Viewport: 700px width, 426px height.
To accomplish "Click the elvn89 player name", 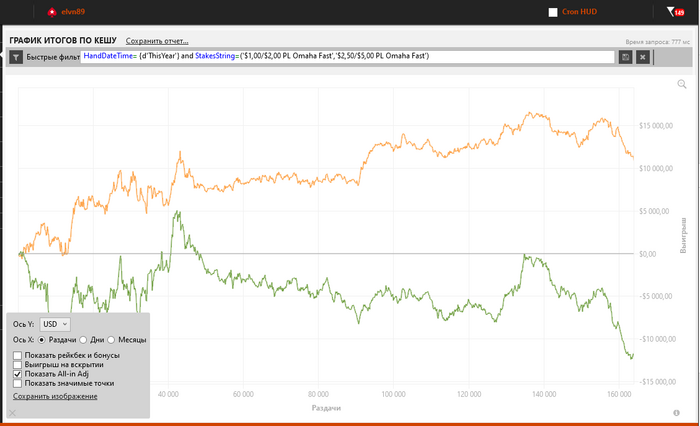I will pos(73,12).
